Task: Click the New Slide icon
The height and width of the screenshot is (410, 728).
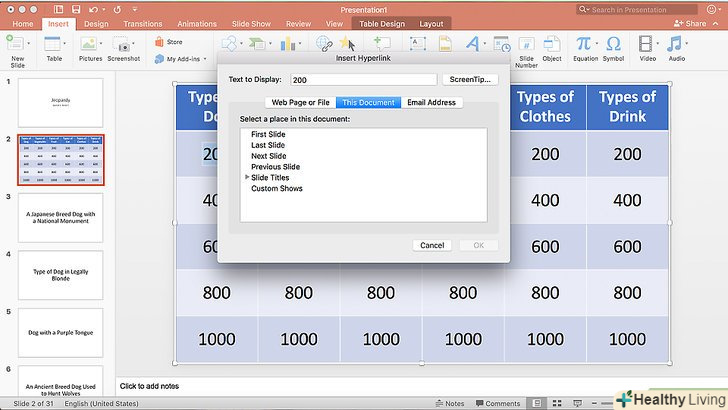Action: click(x=17, y=44)
